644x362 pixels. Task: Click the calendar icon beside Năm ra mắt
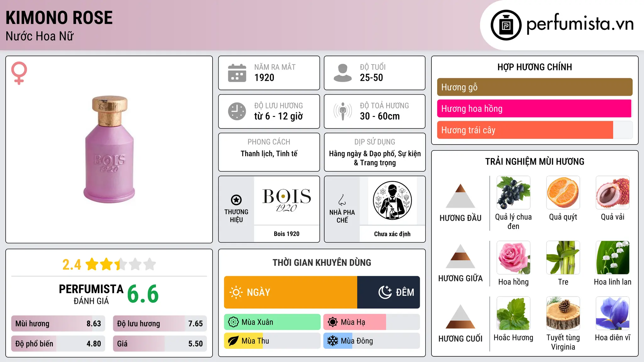[237, 73]
